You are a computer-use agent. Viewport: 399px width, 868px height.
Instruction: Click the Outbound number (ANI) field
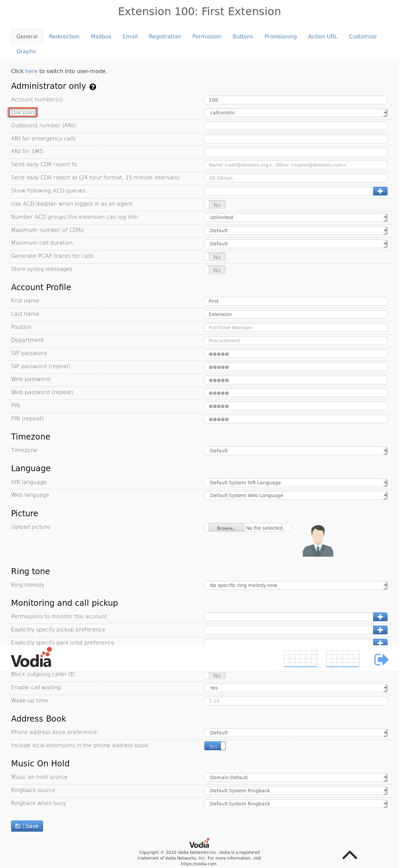pyautogui.click(x=296, y=126)
